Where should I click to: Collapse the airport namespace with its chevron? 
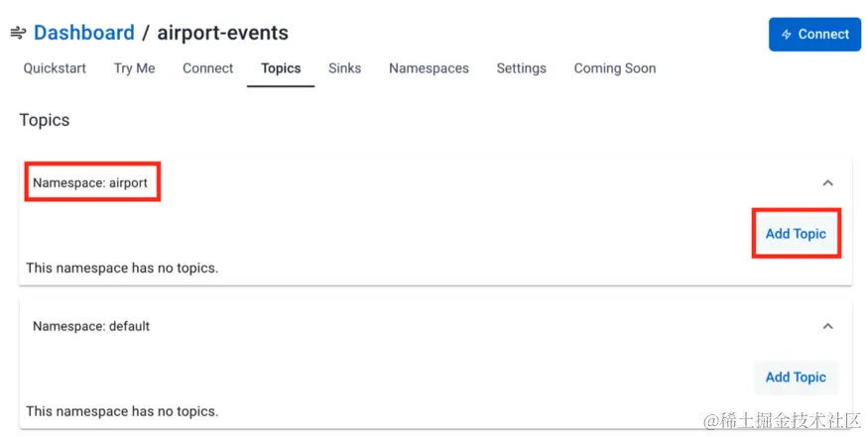(x=827, y=183)
